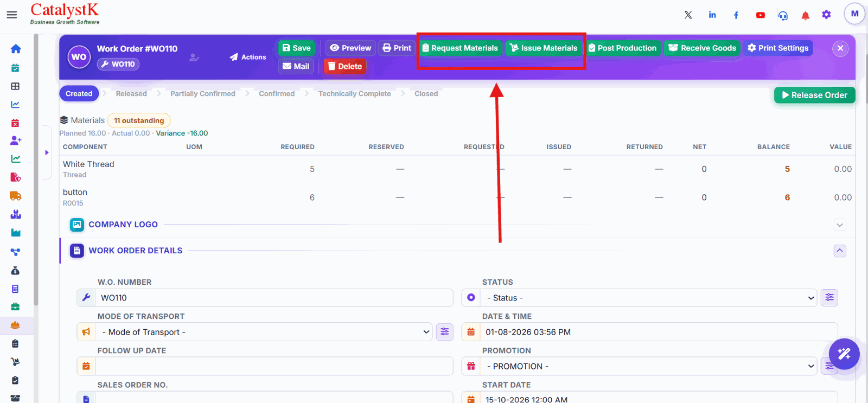
Task: Open the YouTube channel icon
Action: point(761,15)
